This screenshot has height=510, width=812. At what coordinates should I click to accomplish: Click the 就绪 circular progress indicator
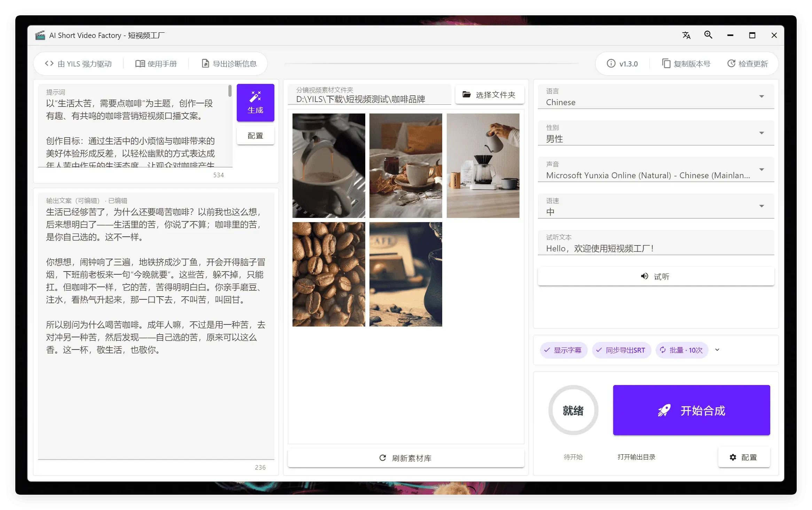pyautogui.click(x=573, y=410)
